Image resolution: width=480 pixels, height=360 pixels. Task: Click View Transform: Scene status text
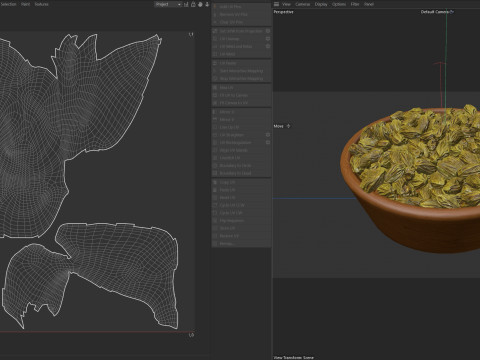point(294,357)
